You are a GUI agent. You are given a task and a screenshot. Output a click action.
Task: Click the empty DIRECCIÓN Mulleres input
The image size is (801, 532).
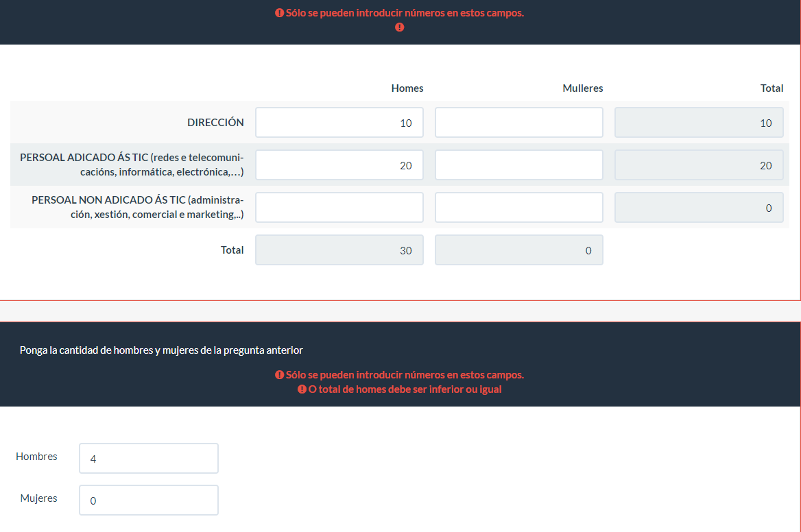point(518,123)
